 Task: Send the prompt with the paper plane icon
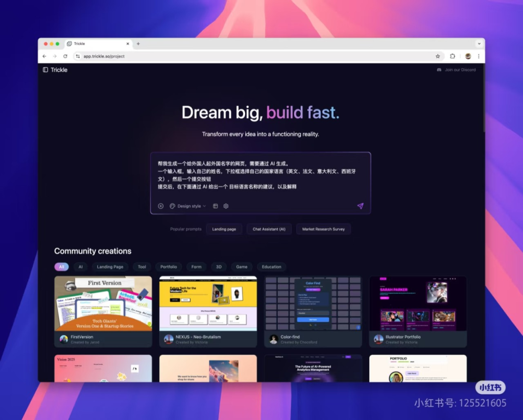[360, 206]
